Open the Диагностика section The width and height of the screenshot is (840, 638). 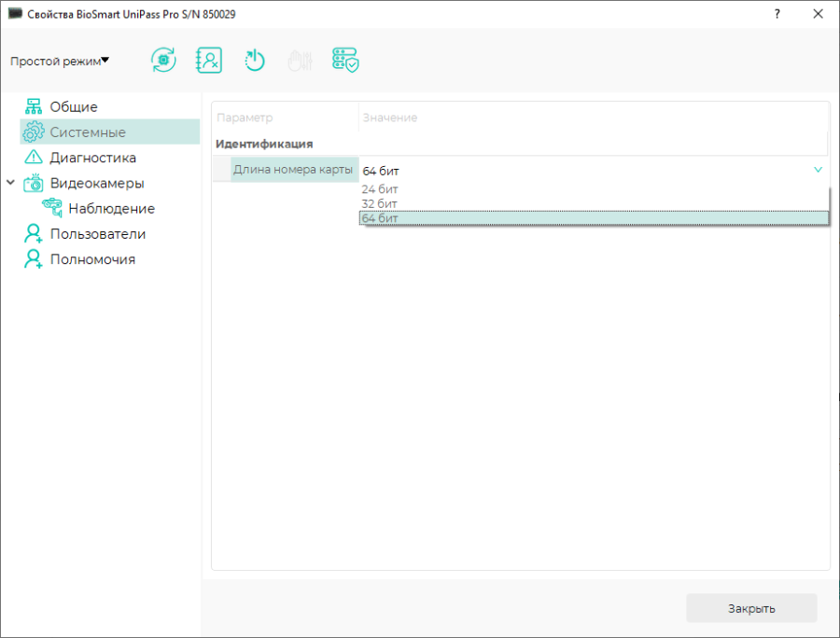pos(92,158)
